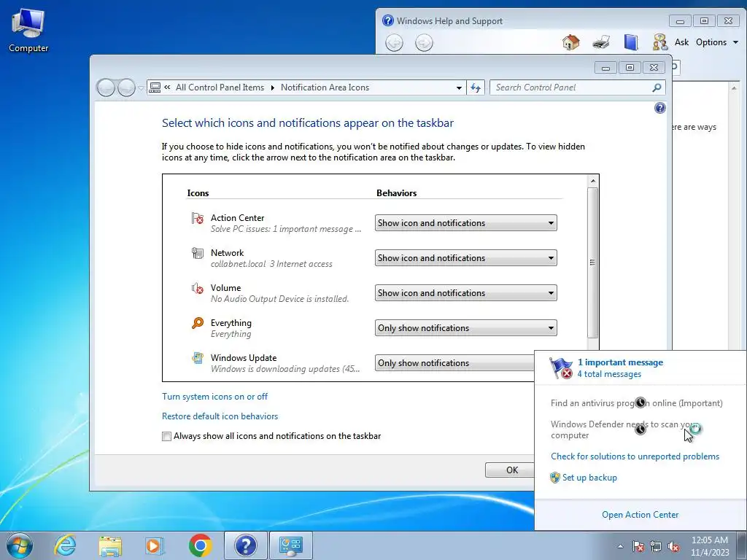This screenshot has width=747, height=560.
Task: Click volume icon in system tray
Action: pos(673,547)
